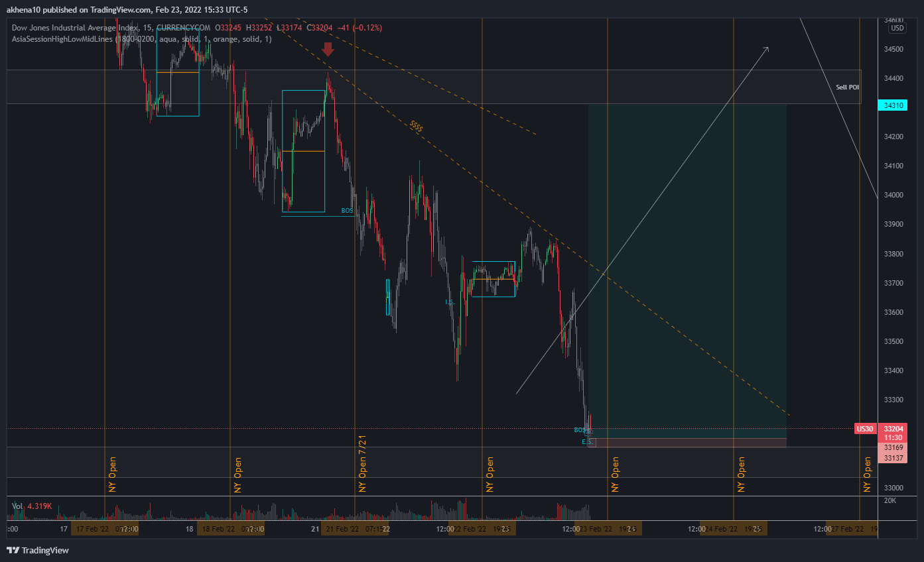
Task: Click the 18 Feb '22 highlighted date label
Action: click(231, 529)
